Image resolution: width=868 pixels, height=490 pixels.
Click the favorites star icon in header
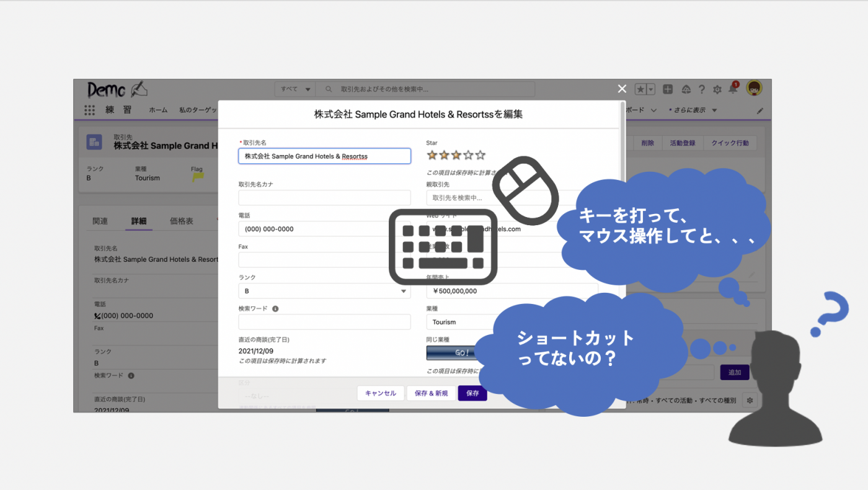click(640, 89)
